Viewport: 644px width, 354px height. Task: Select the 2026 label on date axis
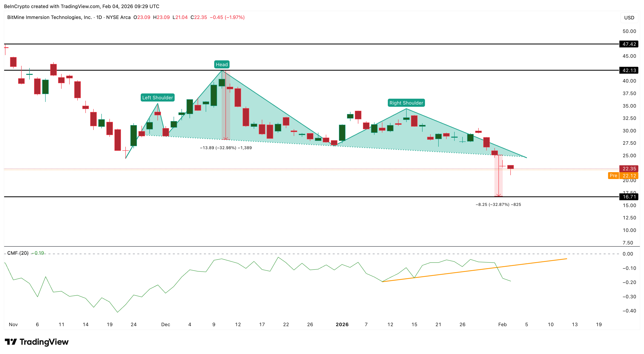tap(342, 325)
